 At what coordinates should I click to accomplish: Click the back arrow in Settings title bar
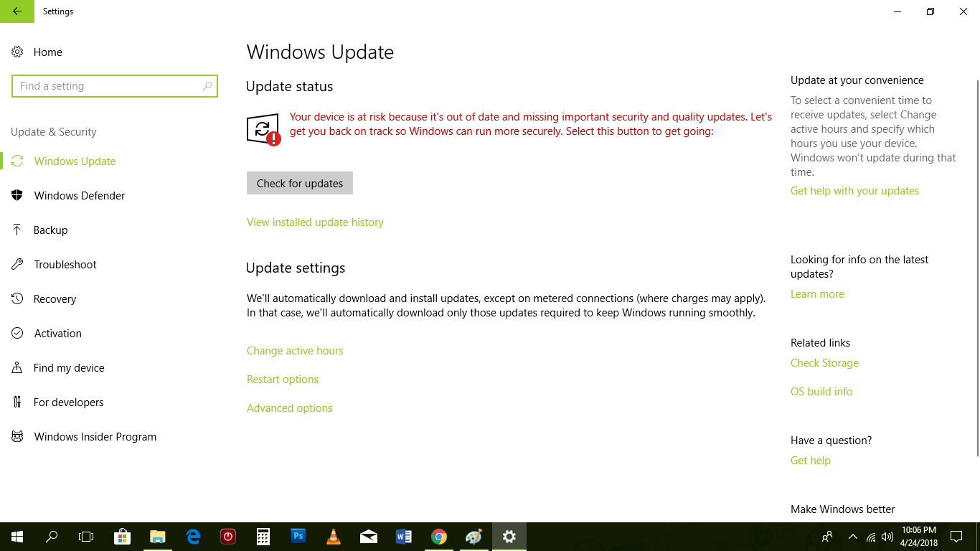[17, 11]
